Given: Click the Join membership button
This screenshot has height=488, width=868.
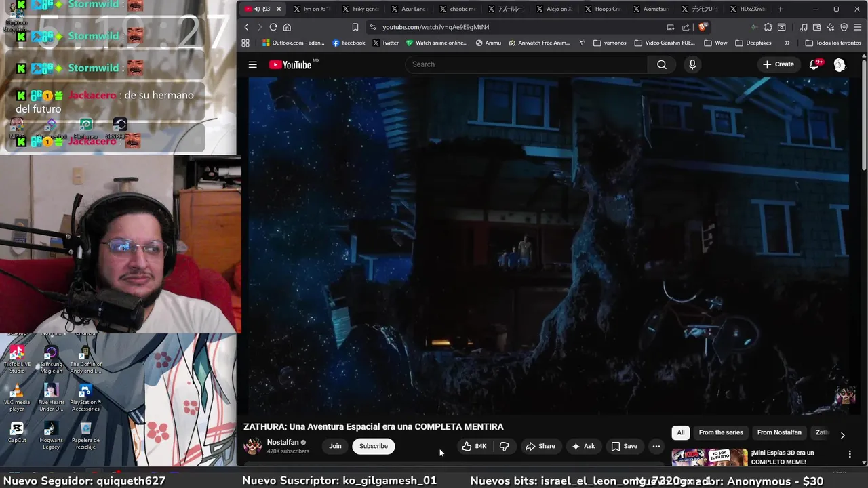Looking at the screenshot, I should [335, 446].
